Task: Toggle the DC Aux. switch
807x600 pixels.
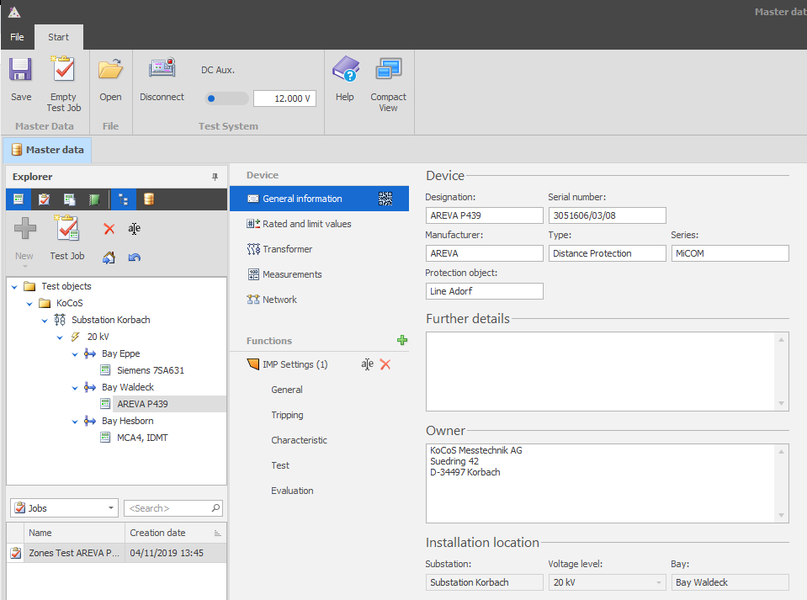Action: 226,98
